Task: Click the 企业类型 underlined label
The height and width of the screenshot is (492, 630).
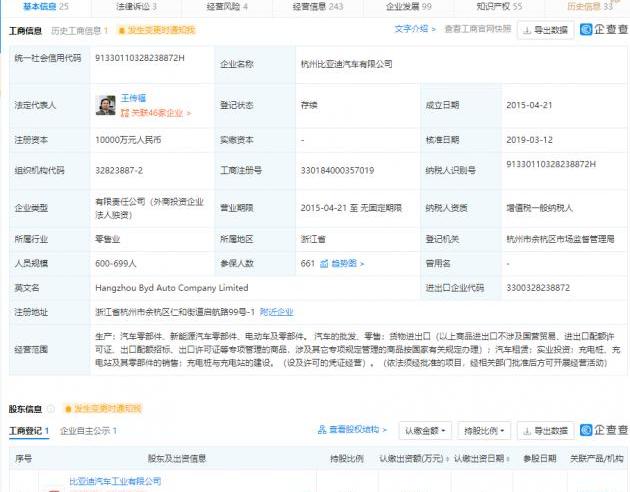Action: click(x=31, y=208)
